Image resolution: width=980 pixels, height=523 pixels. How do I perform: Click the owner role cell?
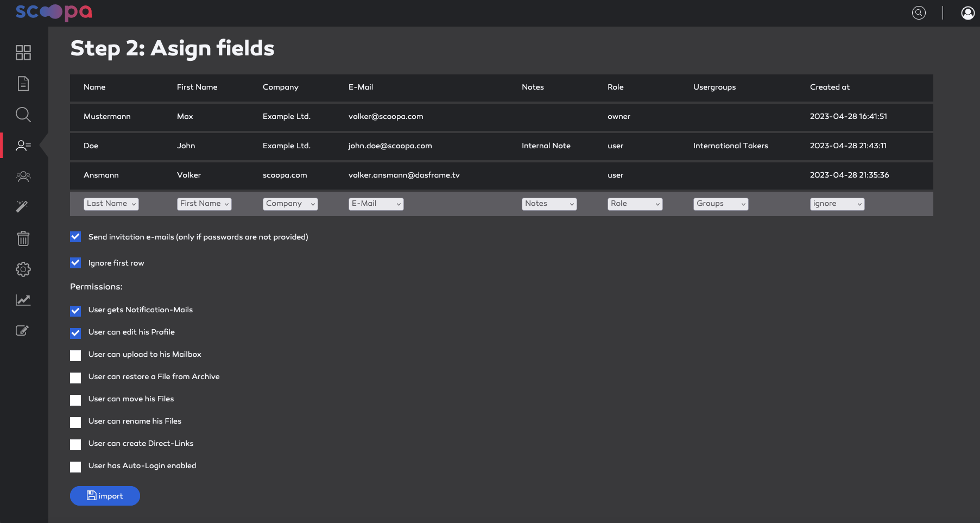pyautogui.click(x=619, y=116)
